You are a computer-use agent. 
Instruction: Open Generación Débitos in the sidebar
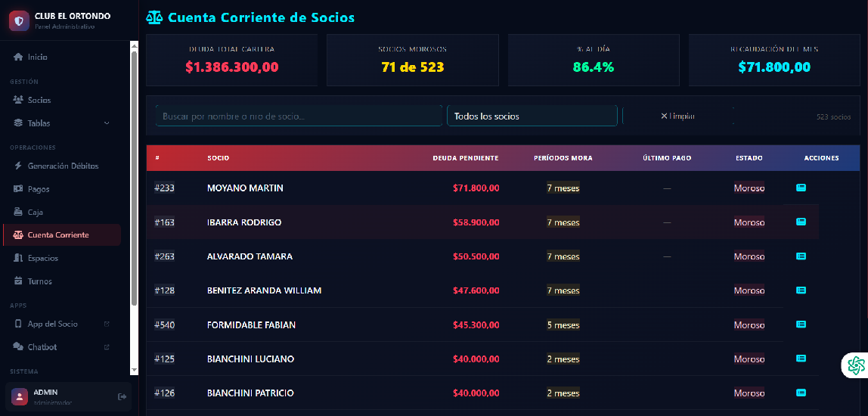pos(61,166)
